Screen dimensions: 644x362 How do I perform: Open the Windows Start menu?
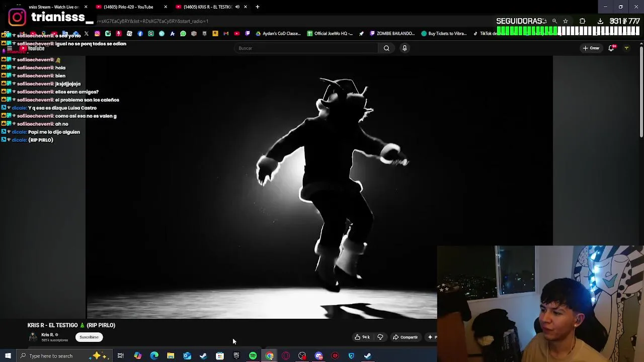[8, 356]
